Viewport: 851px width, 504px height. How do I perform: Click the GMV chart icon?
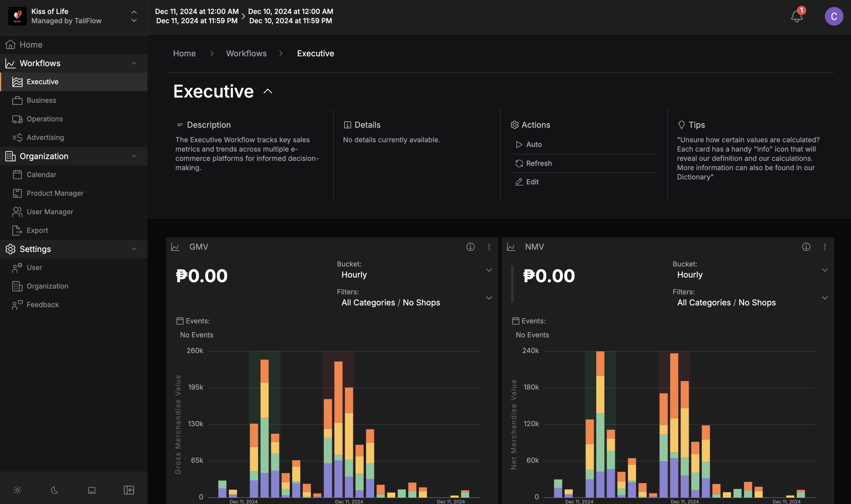click(x=175, y=247)
